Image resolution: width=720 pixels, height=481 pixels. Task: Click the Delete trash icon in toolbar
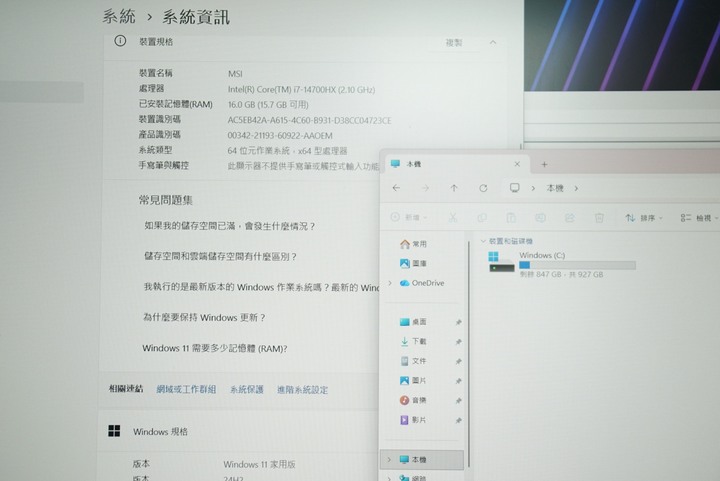tap(599, 217)
